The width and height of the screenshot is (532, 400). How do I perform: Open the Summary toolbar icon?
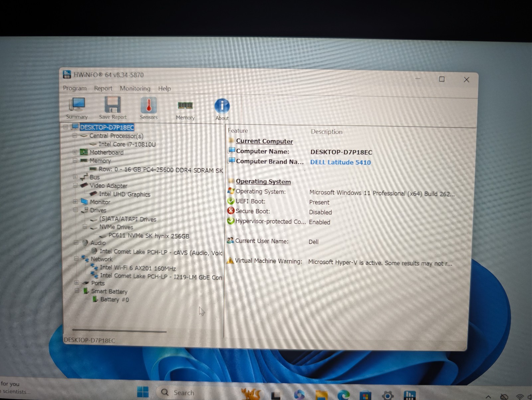click(x=77, y=108)
